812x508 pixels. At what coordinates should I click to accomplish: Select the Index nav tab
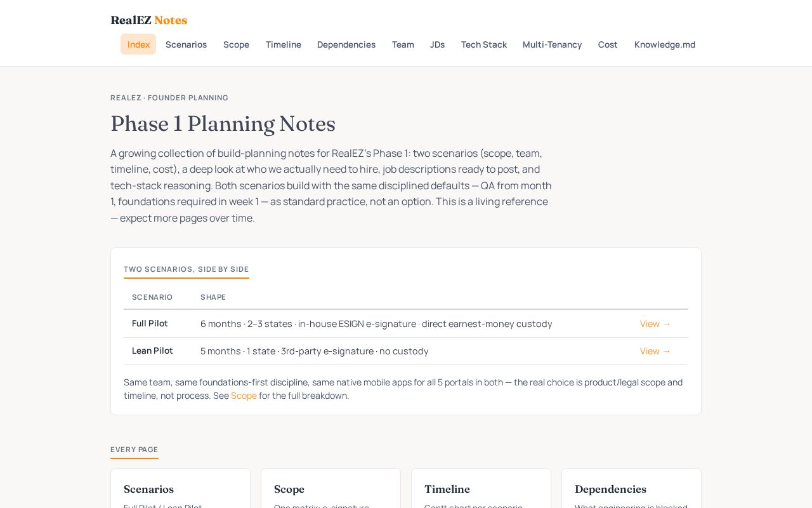(x=138, y=44)
